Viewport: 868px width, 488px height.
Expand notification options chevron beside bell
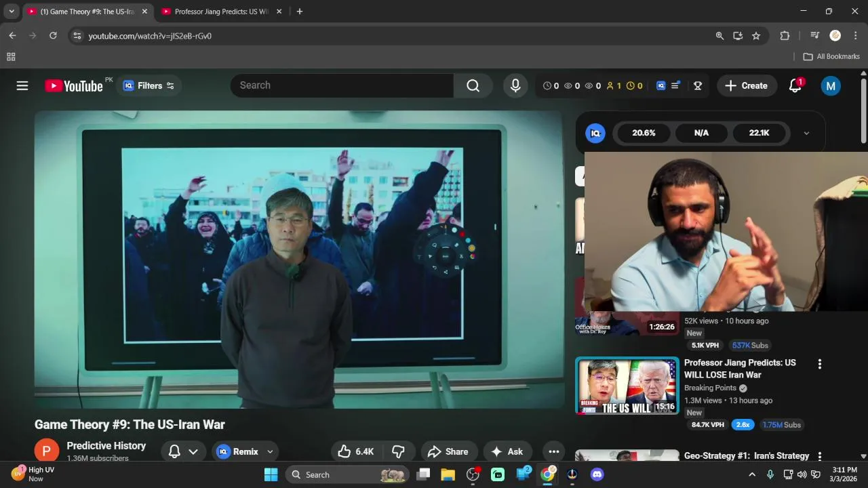(193, 451)
